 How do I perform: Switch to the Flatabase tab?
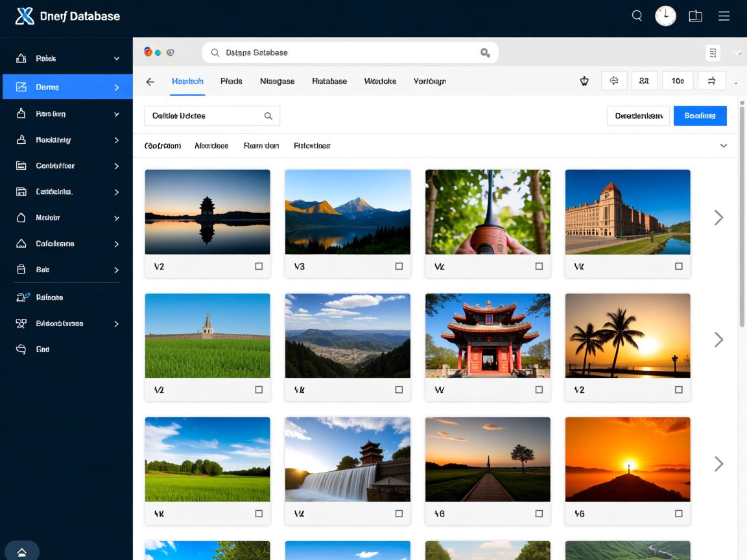click(329, 82)
